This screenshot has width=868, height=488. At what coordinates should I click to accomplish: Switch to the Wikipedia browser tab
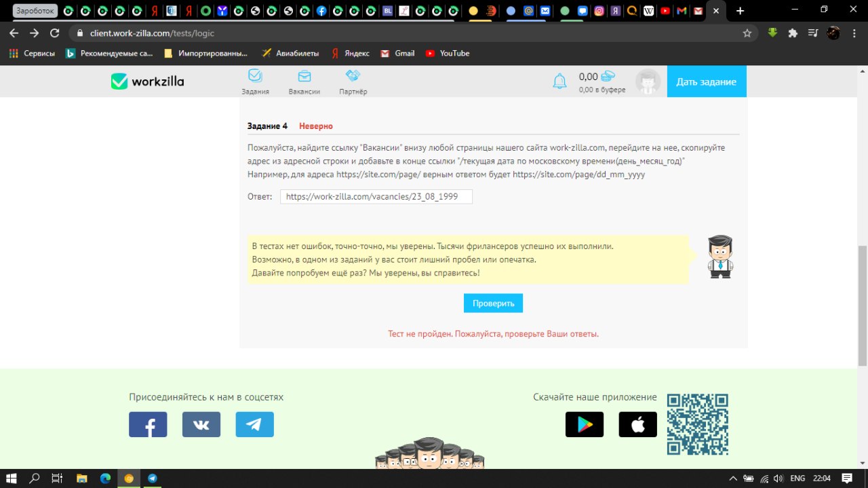[649, 11]
